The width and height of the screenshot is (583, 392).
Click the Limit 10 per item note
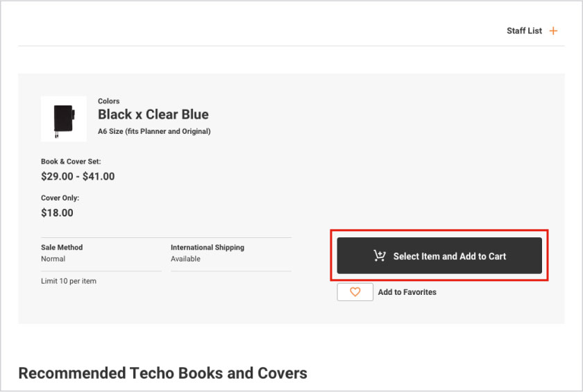69,281
